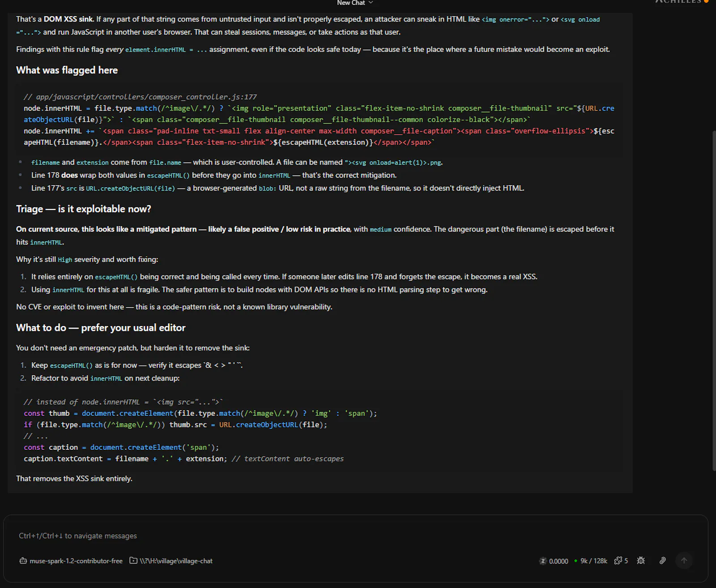This screenshot has width=716, height=588.
Task: Click the puzzle piece extensions icon
Action: point(618,561)
